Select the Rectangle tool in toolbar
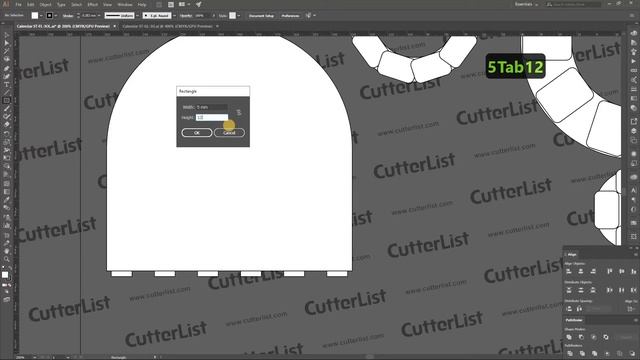The width and height of the screenshot is (640, 360). [x=7, y=100]
